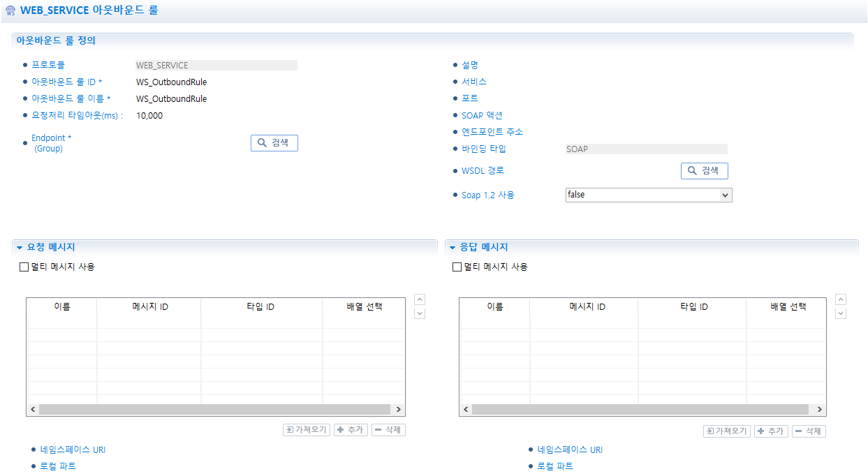
Task: Click 삭제 delete button under request table
Action: [388, 430]
